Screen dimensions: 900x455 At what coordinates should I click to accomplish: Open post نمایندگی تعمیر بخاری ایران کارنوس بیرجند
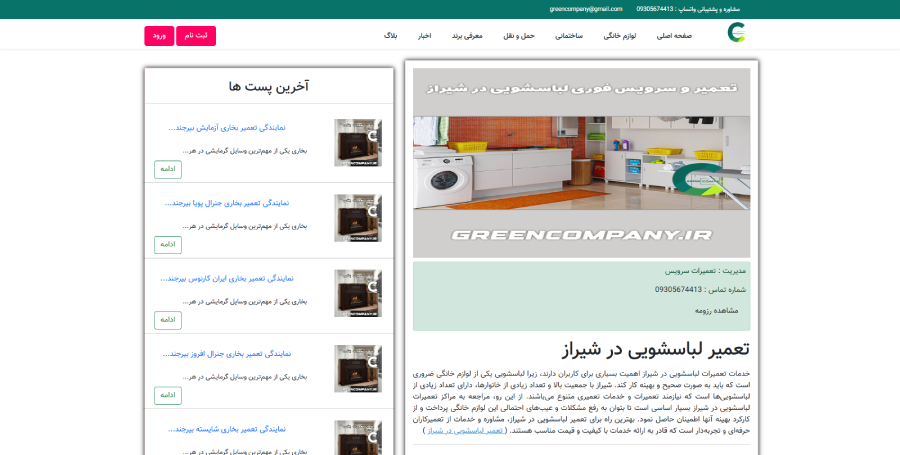227,278
